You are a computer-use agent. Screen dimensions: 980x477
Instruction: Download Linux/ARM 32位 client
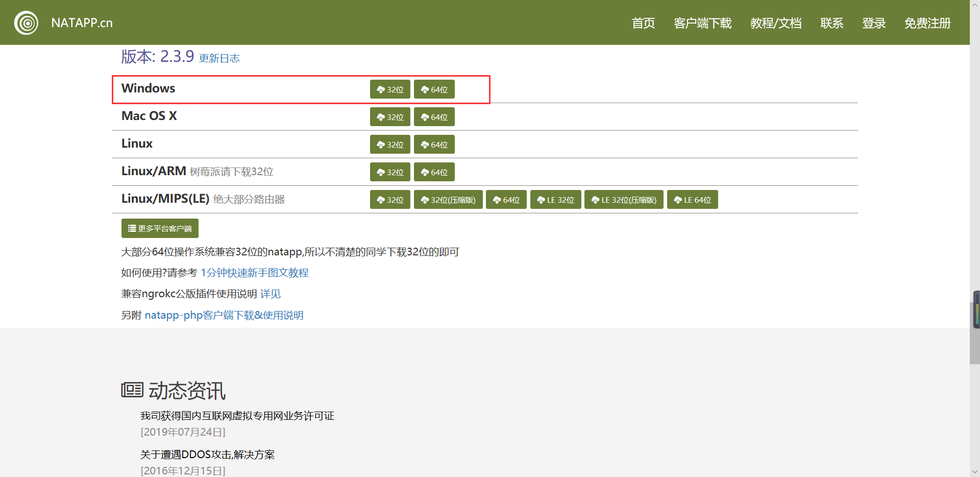pos(390,172)
